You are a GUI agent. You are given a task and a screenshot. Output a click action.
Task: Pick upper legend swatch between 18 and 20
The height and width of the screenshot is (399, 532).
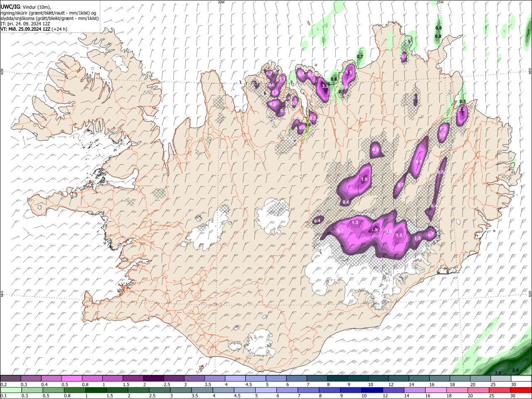pos(461,379)
